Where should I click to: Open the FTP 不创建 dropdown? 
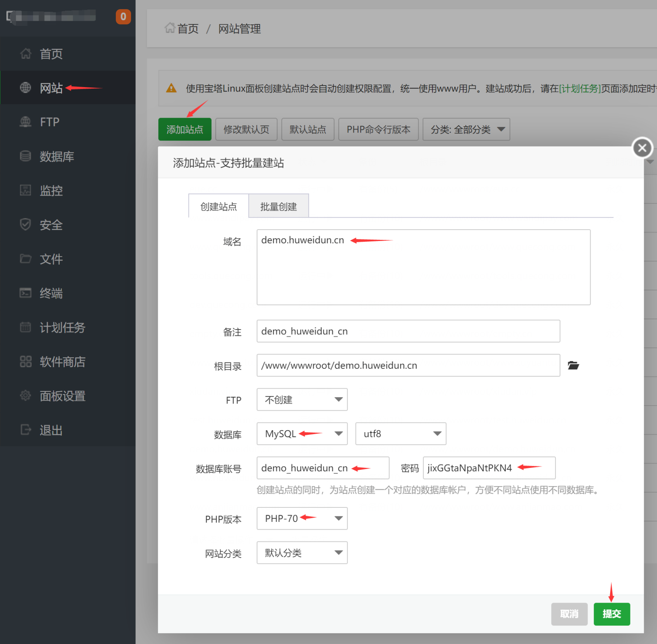(302, 399)
